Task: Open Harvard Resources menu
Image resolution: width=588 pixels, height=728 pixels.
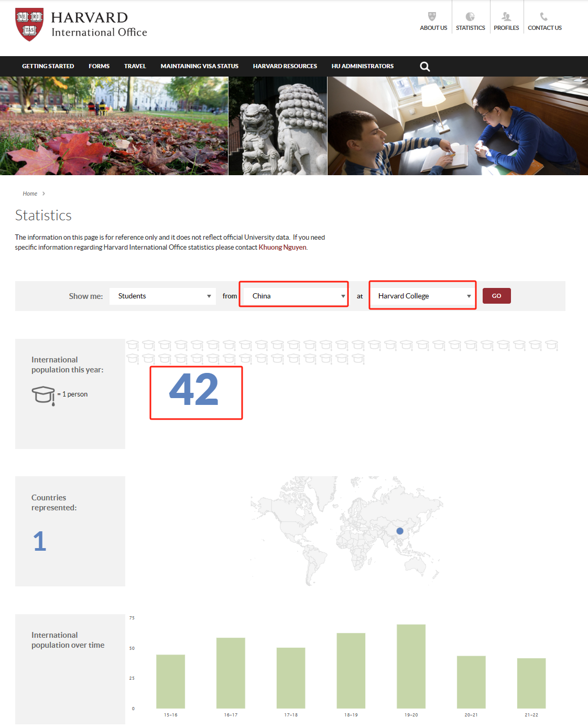Action: coord(285,66)
